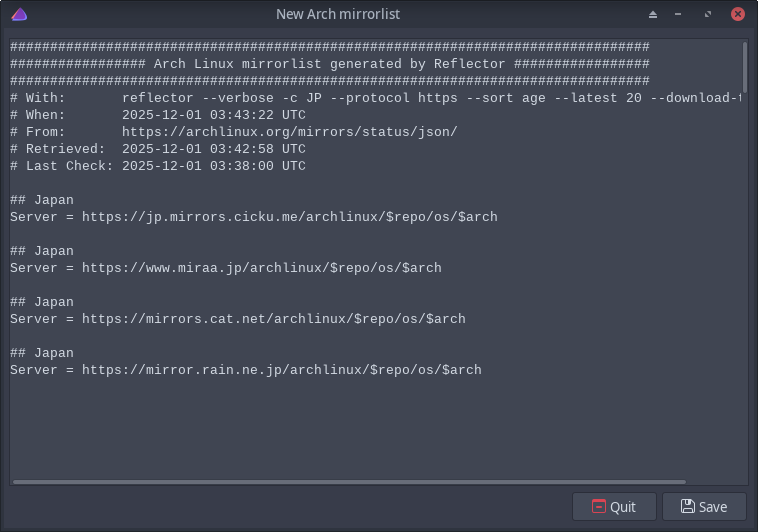Click the When timestamp line
The image size is (758, 532).
click(213, 115)
